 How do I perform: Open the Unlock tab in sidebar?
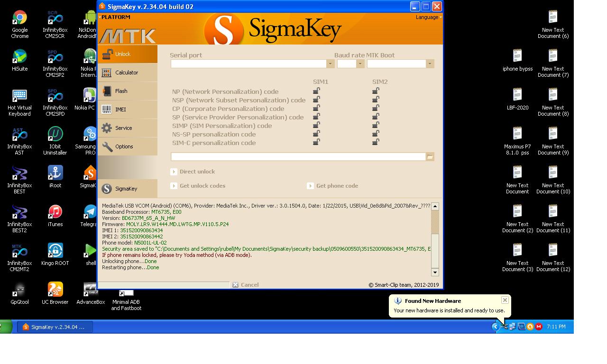tap(128, 54)
